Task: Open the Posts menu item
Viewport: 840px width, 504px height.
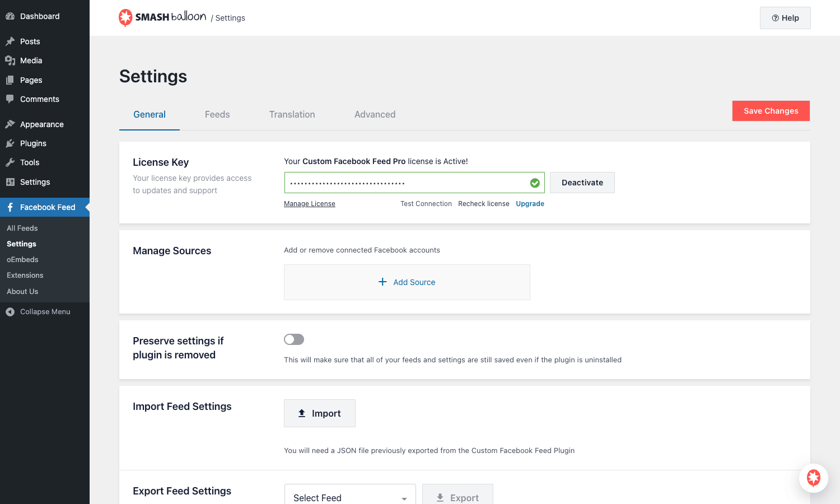Action: tap(45, 41)
